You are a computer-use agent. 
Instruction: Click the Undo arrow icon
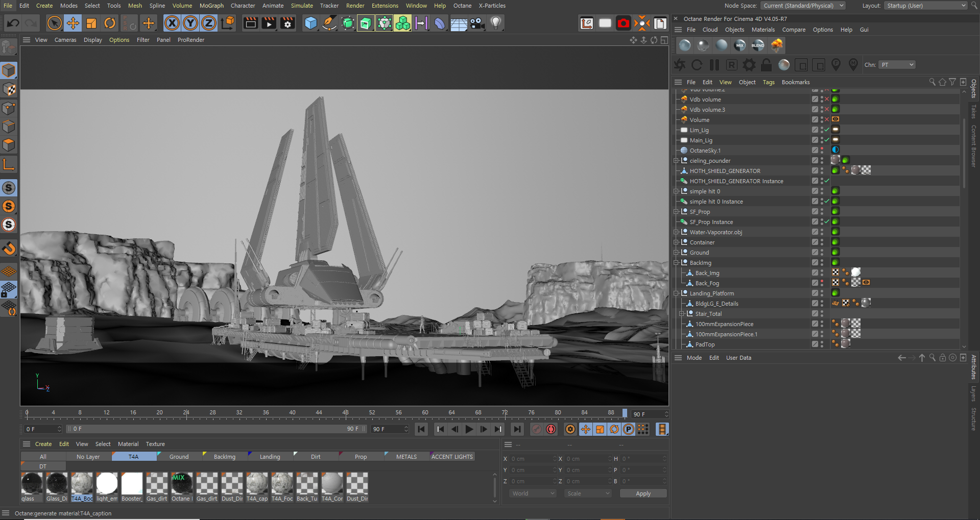coord(13,23)
